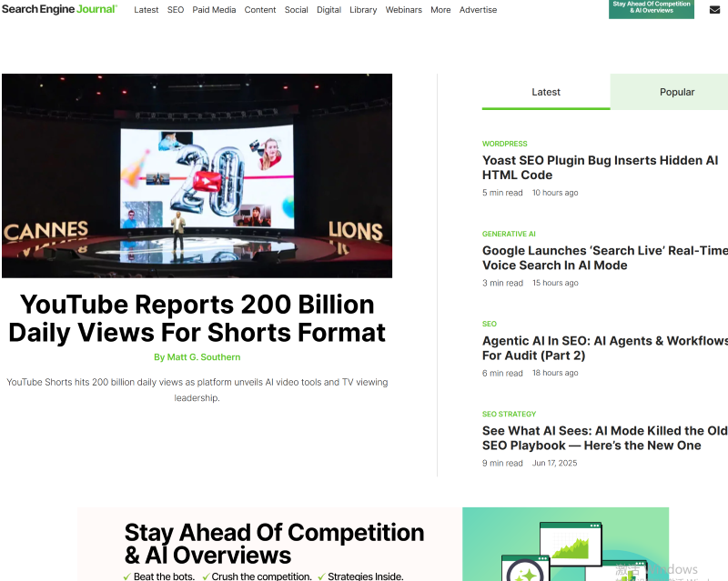Open the Library menu
Screen dimensions: 728x581
point(363,10)
